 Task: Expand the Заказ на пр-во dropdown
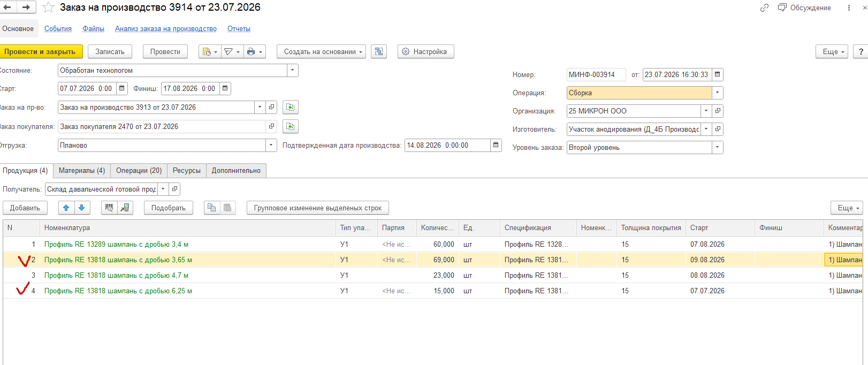click(260, 107)
